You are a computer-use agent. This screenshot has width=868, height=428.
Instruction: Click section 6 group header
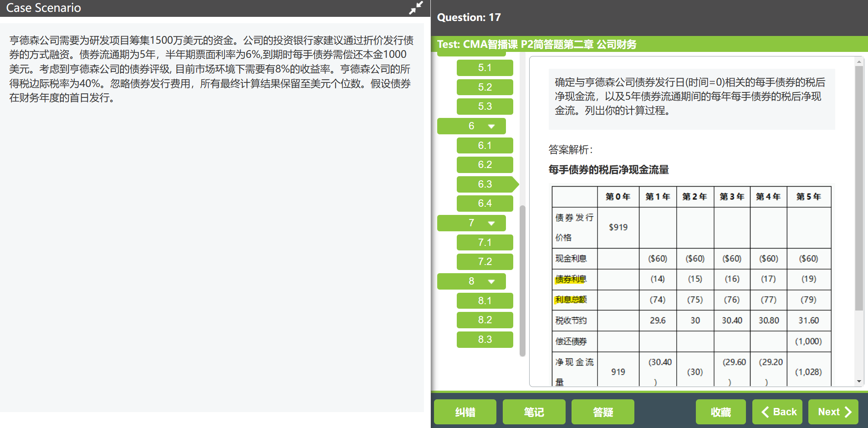click(471, 126)
